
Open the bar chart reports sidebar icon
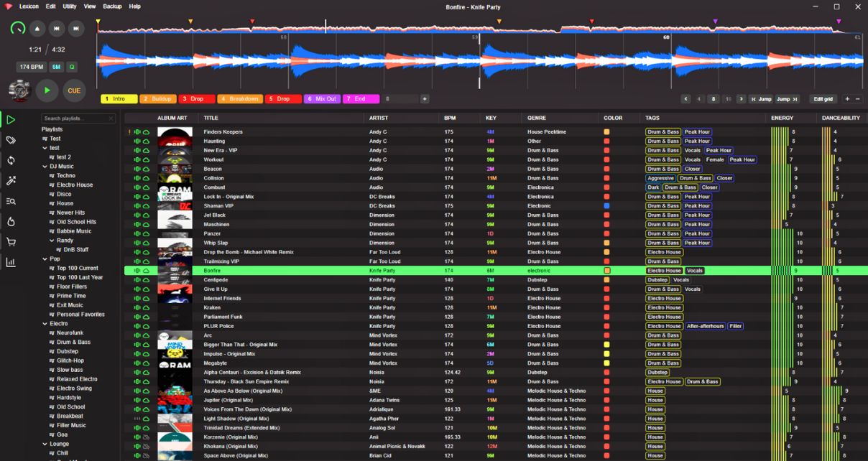coord(11,262)
